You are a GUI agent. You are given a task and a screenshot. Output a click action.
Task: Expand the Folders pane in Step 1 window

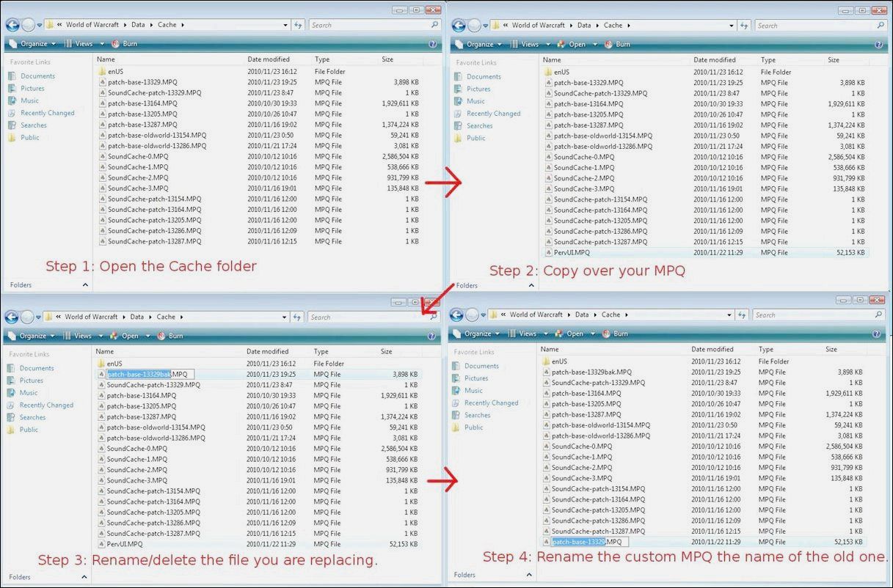85,284
